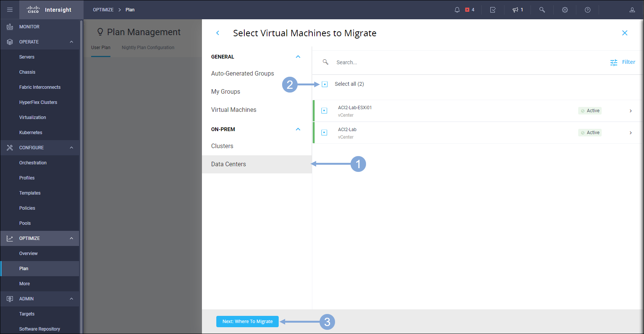The image size is (644, 334).
Task: Collapse the OPERATE section
Action: coord(71,42)
